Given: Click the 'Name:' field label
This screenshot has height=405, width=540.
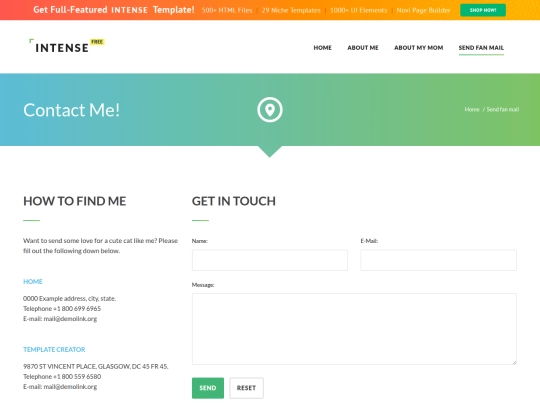Looking at the screenshot, I should [x=200, y=241].
